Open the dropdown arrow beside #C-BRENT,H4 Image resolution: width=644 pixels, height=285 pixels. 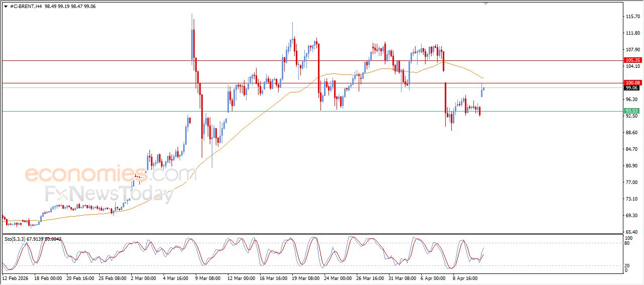[6, 7]
